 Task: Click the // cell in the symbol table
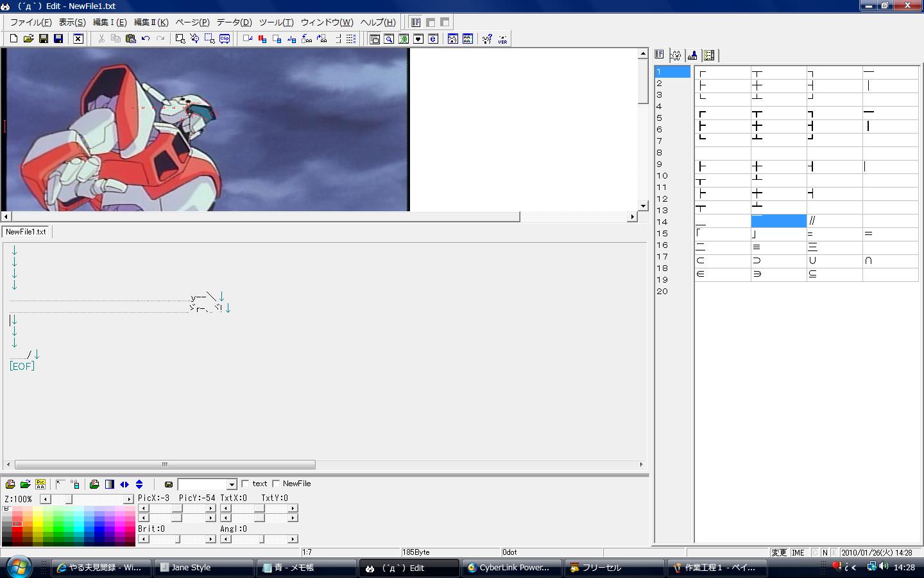[834, 221]
